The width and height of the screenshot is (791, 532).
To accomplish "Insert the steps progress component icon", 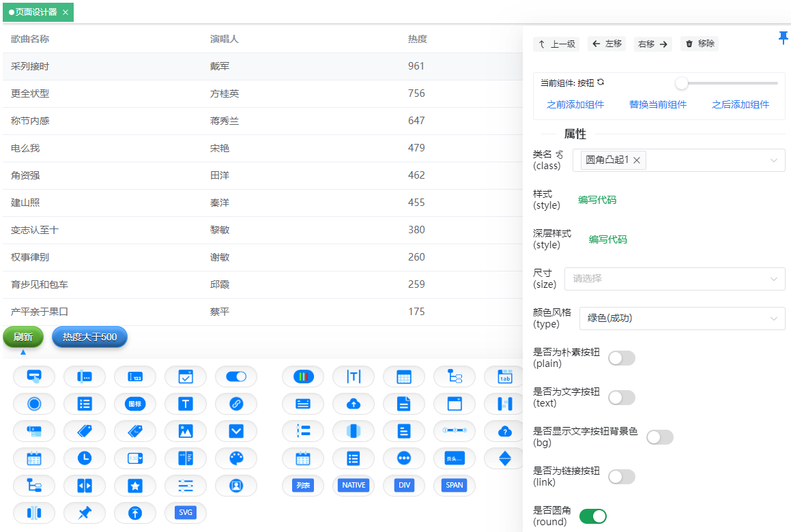I will [x=455, y=430].
